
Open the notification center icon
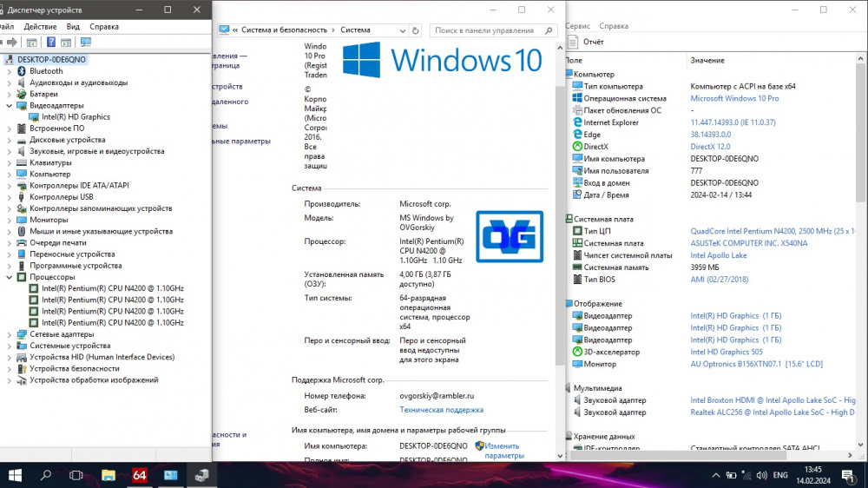[x=847, y=475]
